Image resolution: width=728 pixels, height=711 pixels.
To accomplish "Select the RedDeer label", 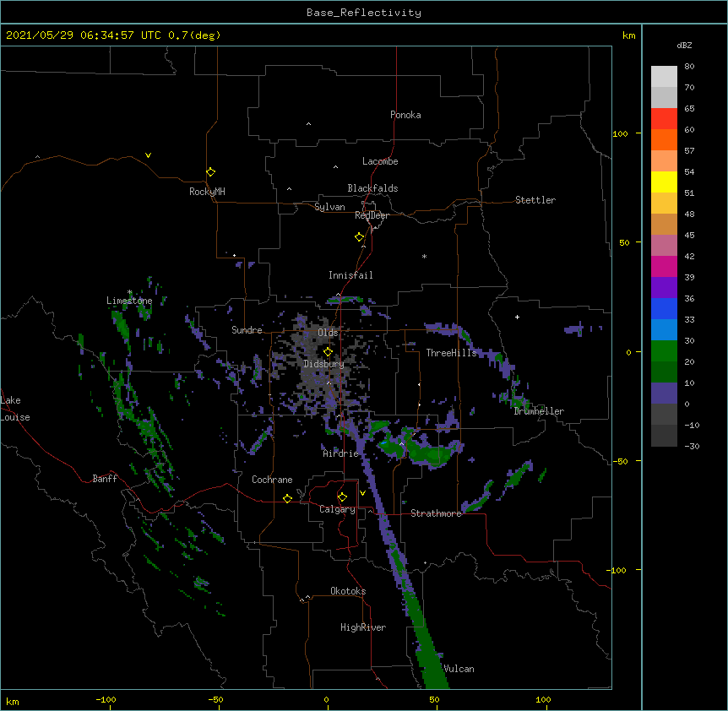I will tap(372, 215).
